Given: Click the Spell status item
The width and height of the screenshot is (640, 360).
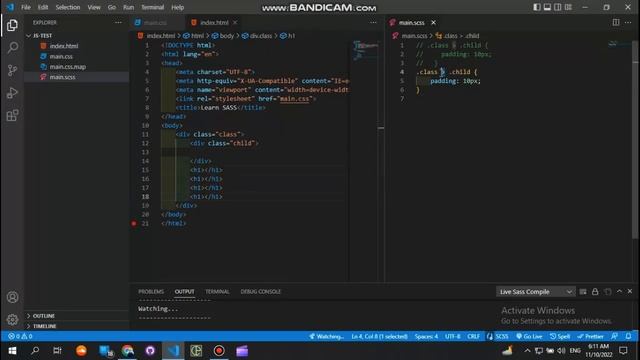Looking at the screenshot, I should [560, 336].
